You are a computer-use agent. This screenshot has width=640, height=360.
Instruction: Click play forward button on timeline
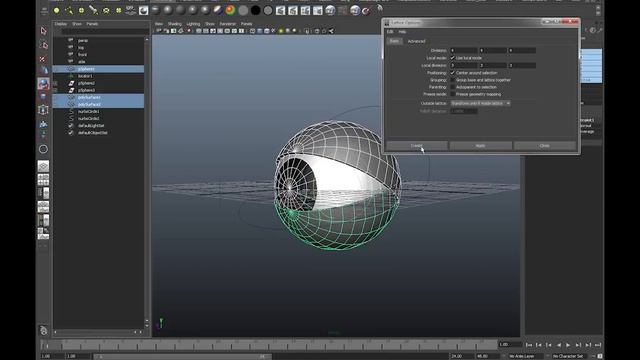(x=568, y=345)
